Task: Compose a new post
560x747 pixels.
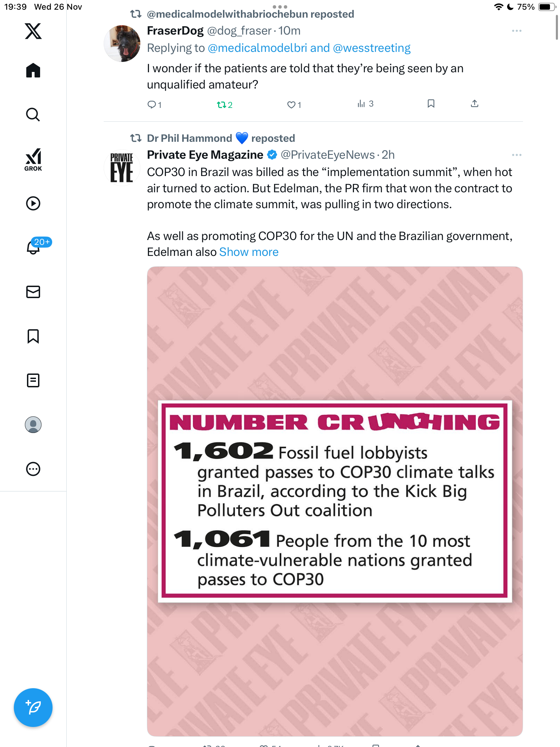Action: pos(33,708)
